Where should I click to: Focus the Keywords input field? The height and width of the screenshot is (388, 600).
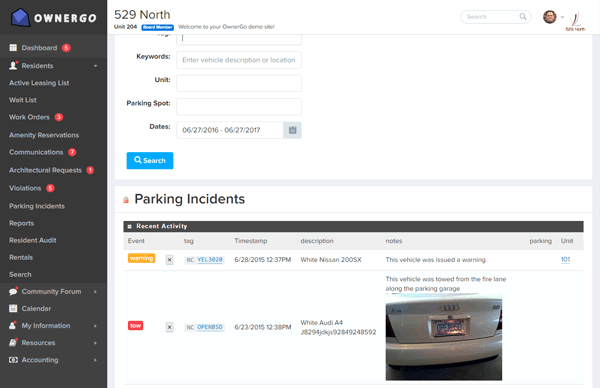tap(239, 60)
